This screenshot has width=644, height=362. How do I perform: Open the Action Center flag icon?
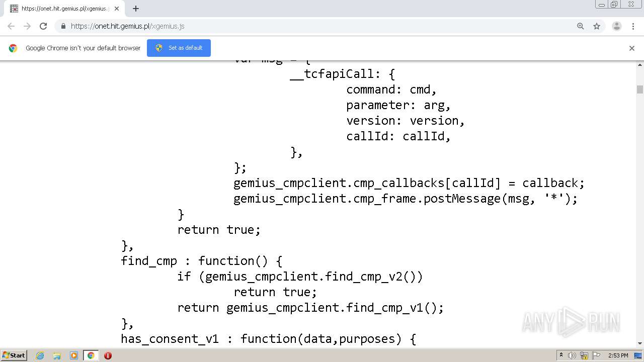[596, 355]
